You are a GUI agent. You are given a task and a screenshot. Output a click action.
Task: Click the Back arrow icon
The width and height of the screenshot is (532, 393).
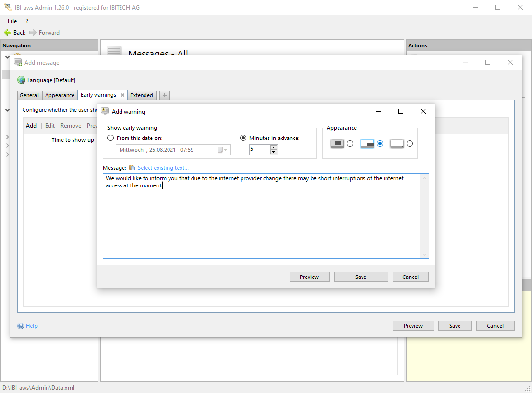tap(8, 33)
